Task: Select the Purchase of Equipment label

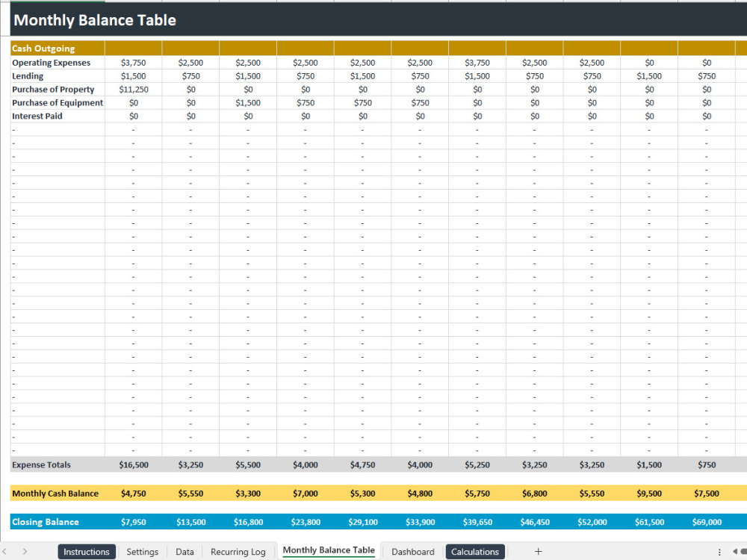Action: coord(58,102)
